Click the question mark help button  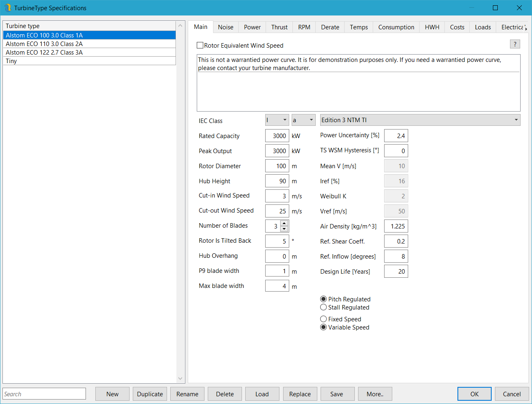[515, 44]
